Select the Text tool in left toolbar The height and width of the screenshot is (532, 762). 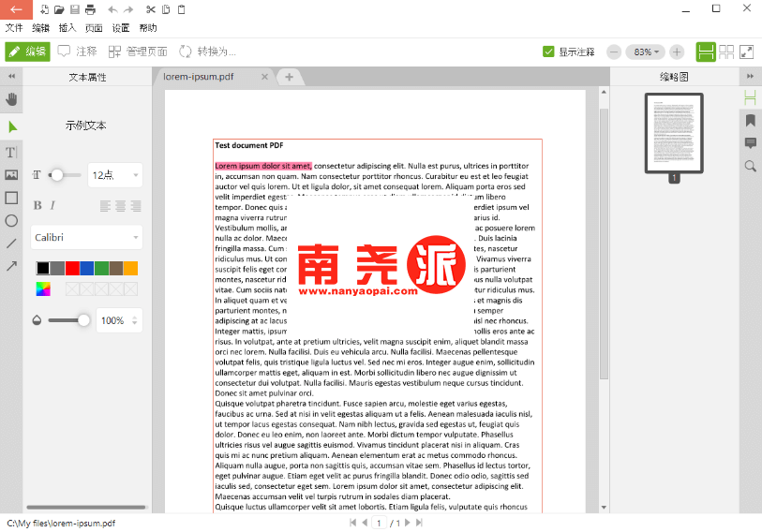tap(11, 153)
